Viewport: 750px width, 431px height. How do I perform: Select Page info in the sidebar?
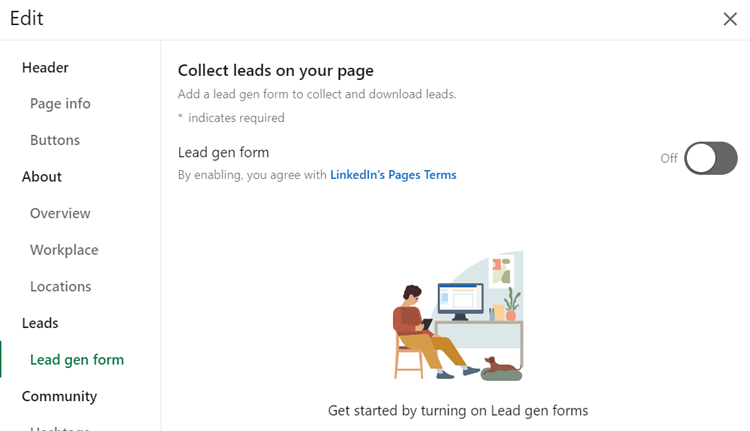pos(60,103)
